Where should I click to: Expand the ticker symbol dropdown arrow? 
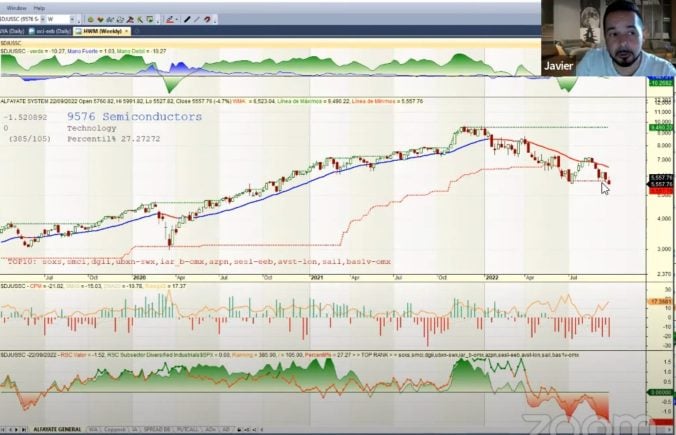[43, 19]
